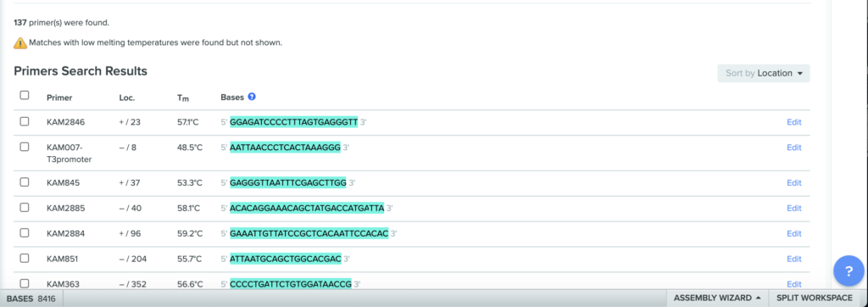Select the KAM363 primer name

(63, 284)
